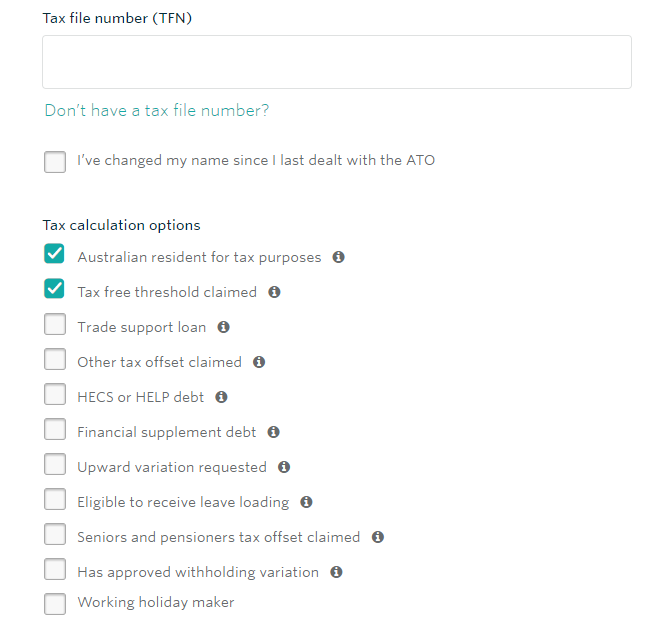Click info icon beside Upward variation requested
The width and height of the screenshot is (666, 617).
(284, 467)
